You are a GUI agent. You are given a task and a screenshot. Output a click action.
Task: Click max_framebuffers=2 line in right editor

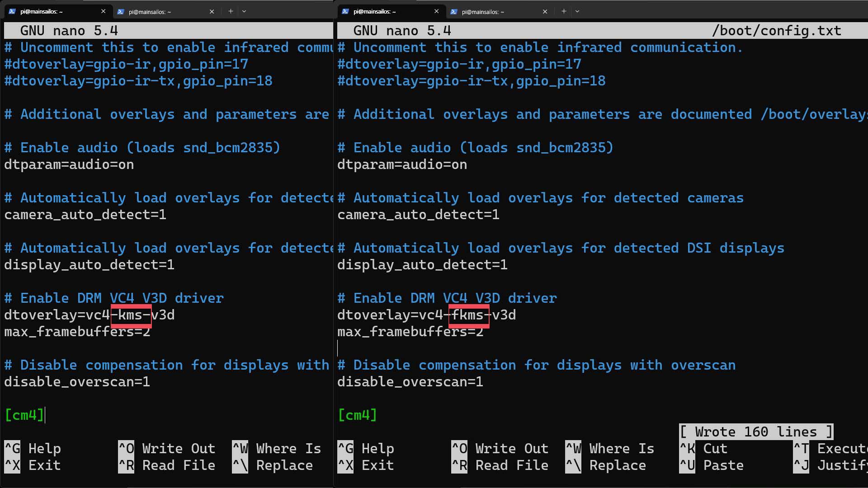point(410,332)
